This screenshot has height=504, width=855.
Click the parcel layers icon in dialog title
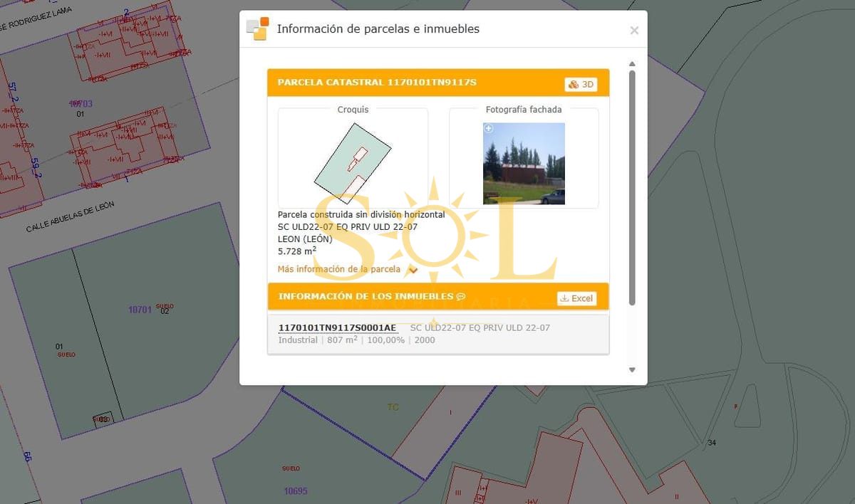click(x=257, y=29)
